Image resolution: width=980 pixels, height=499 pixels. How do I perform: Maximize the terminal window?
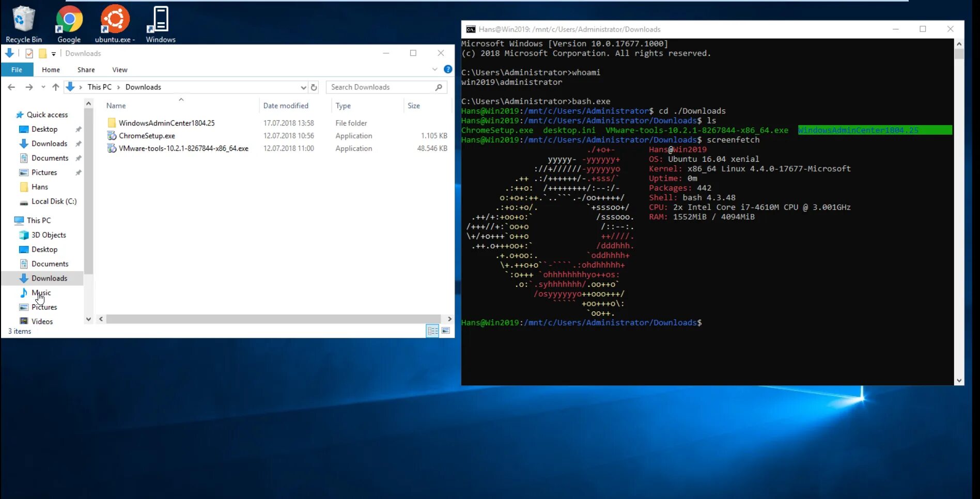click(x=923, y=29)
